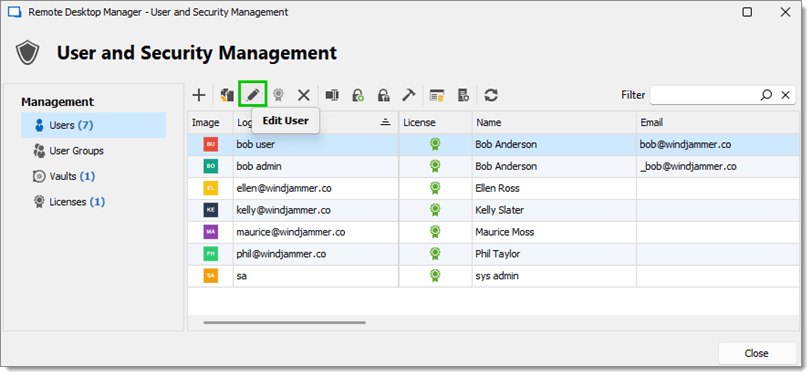This screenshot has height=377, width=812.
Task: Open the Import users toolbar icon
Action: point(227,95)
